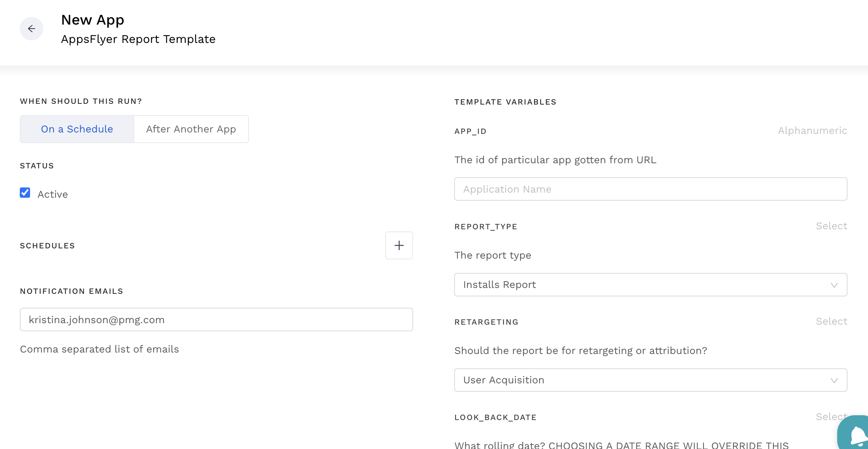Click Select next to REPORT_TYPE

831,226
